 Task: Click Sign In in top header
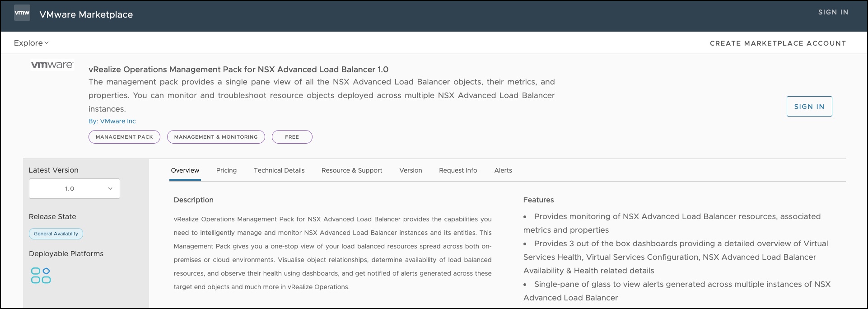click(x=833, y=12)
